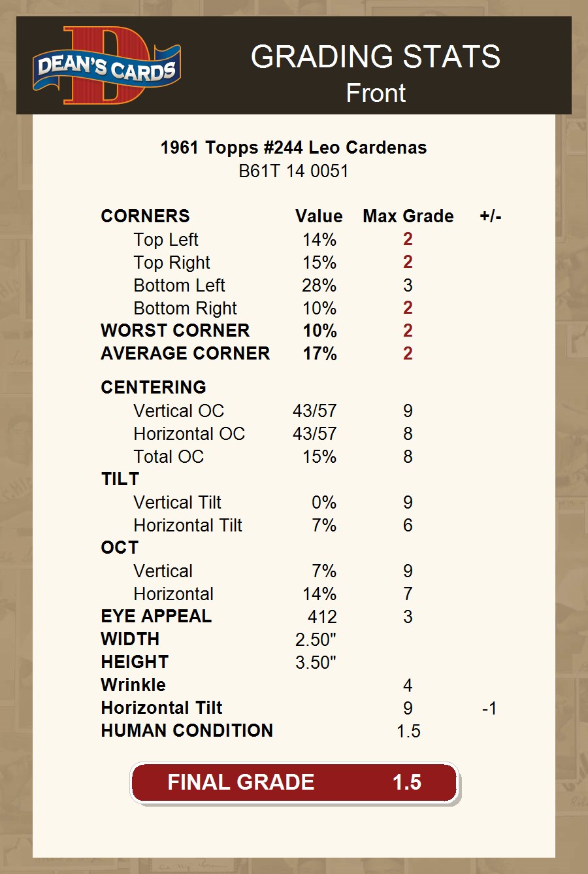Image resolution: width=588 pixels, height=874 pixels.
Task: Select the GRADING STATS heading
Action: click(x=376, y=57)
